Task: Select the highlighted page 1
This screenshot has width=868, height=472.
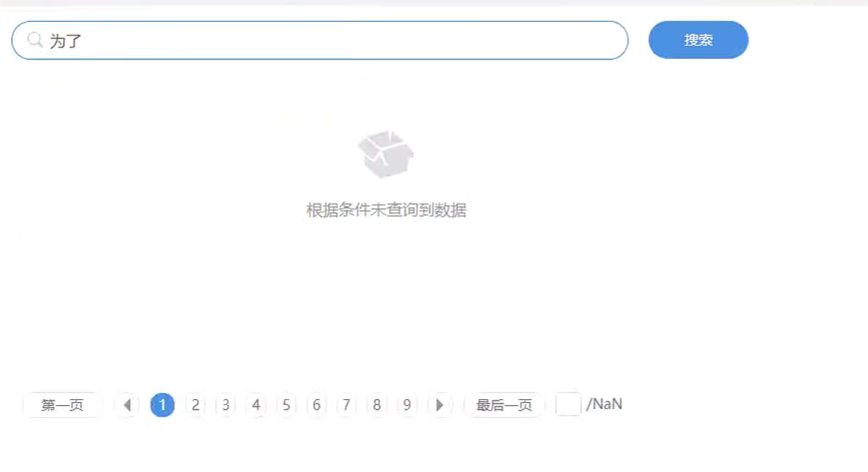Action: click(x=162, y=405)
